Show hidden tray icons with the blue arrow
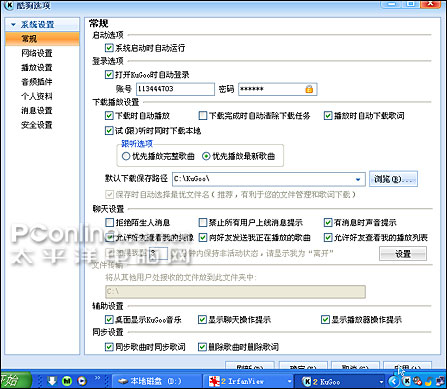This screenshot has width=447, height=389. click(394, 381)
